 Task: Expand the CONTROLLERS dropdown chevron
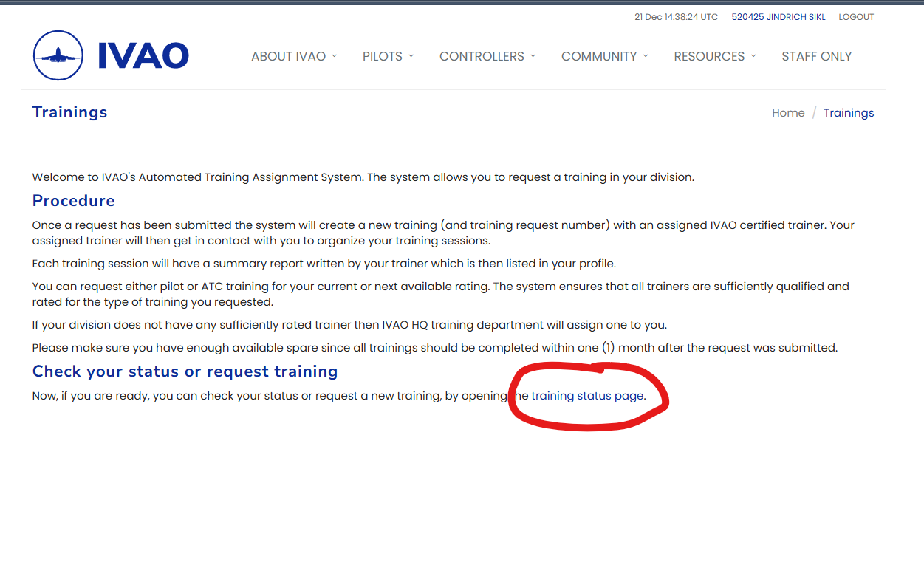(x=533, y=55)
